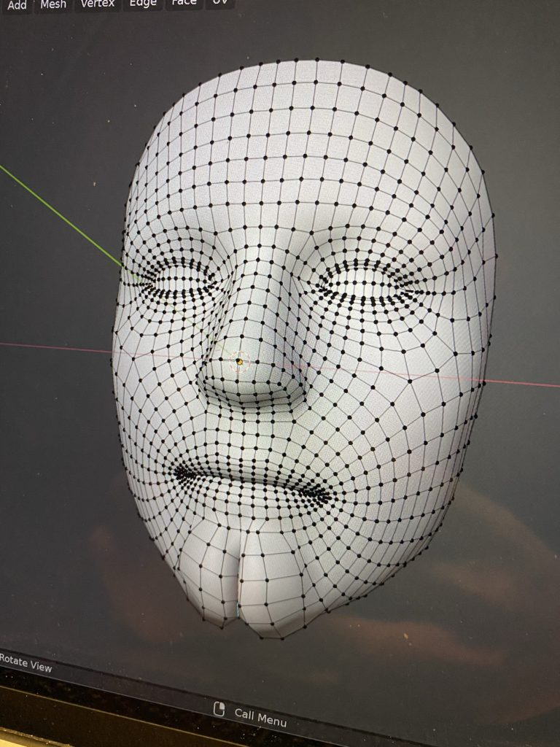Click the 3D cursor circle on the nose

240,360
